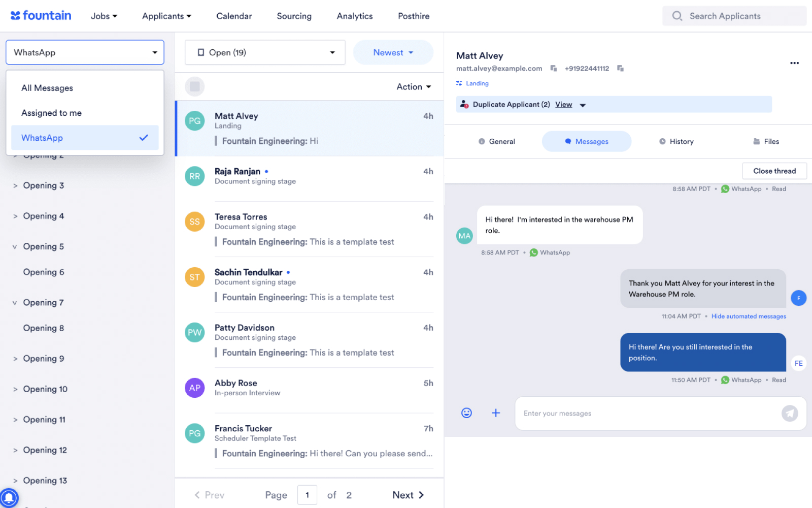Click RR avatar of Raja Ranjan
The width and height of the screenshot is (812, 508).
tap(195, 176)
